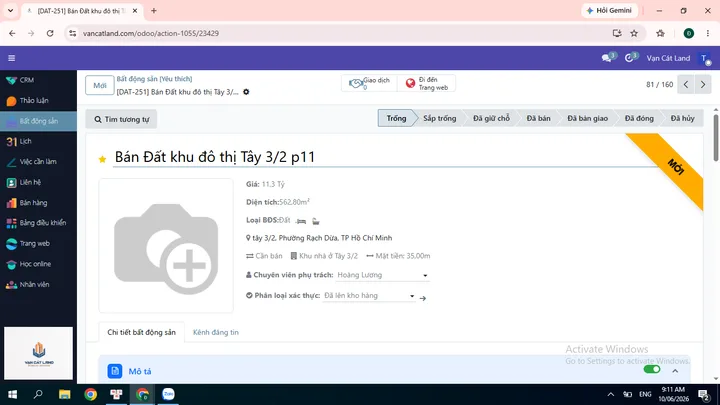Set status to Đã giữ chỗ
Screen dimensions: 720x405
491,118
